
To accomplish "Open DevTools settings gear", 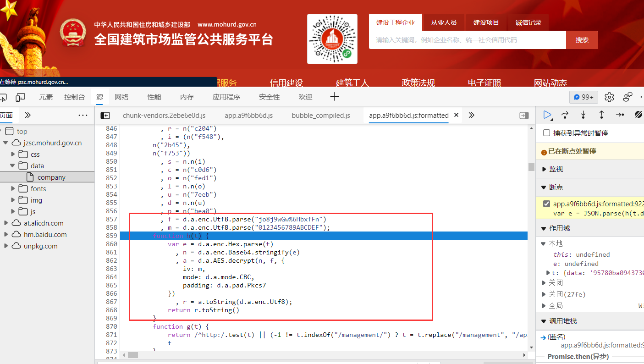I will tap(609, 97).
